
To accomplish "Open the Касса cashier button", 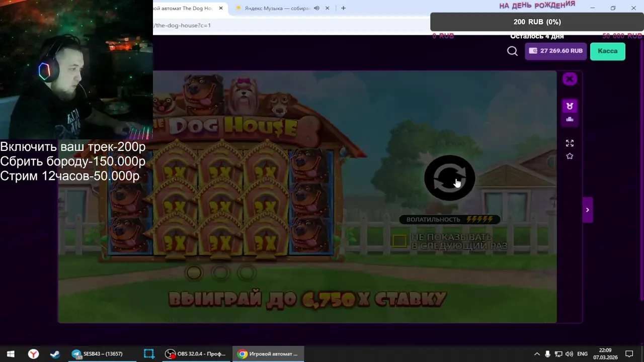I will click(607, 51).
